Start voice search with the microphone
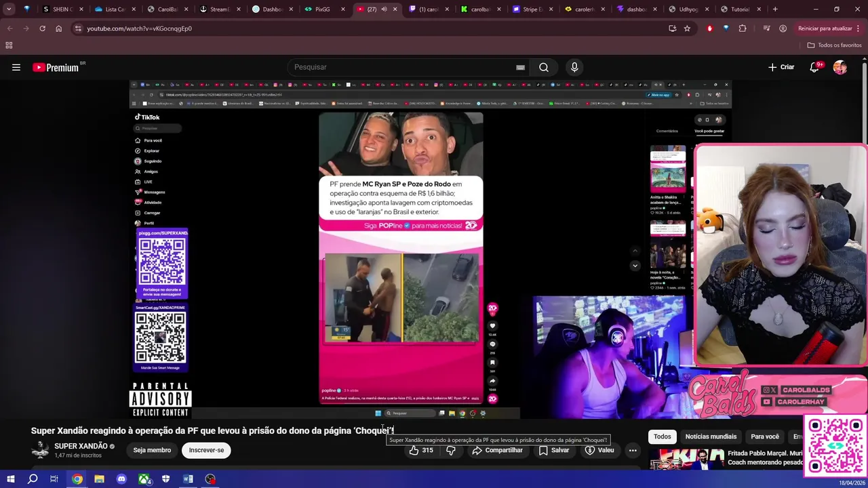Image resolution: width=868 pixels, height=488 pixels. tap(574, 67)
